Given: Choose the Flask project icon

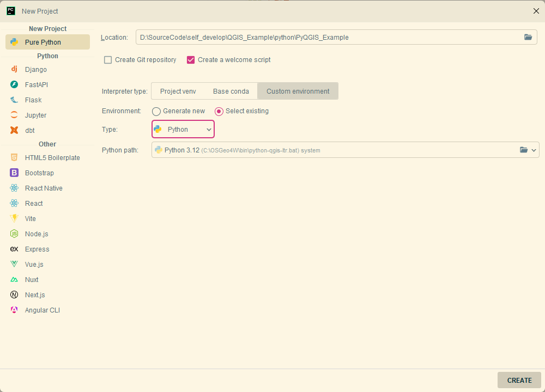Looking at the screenshot, I should 14,100.
